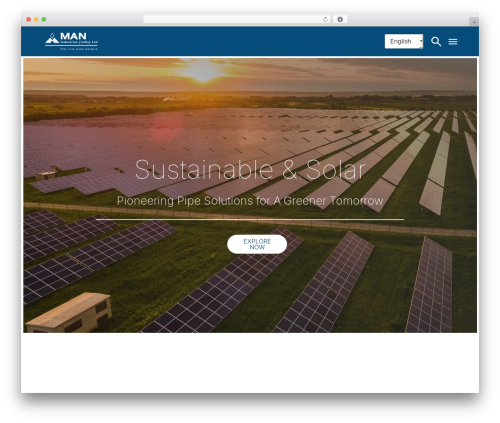Open the hamburger menu icon
The height and width of the screenshot is (423, 500).
pos(453,42)
